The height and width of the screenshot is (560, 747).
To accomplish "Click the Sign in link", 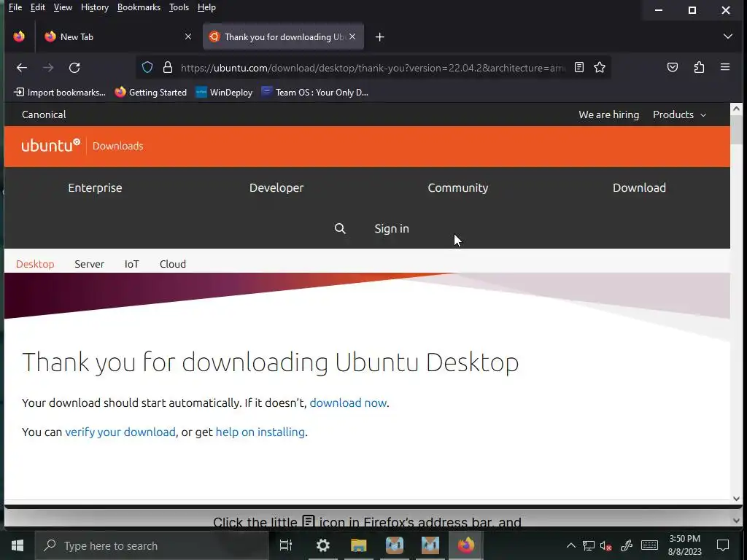I will pyautogui.click(x=392, y=228).
